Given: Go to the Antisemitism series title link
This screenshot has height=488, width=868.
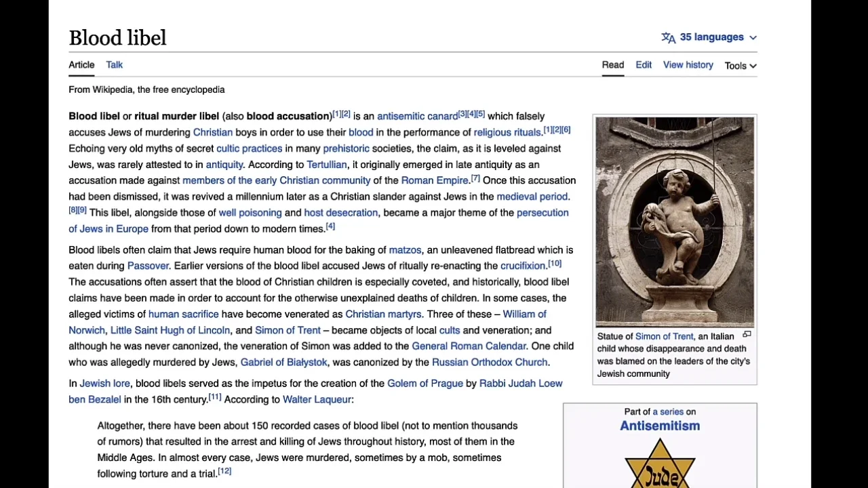Looking at the screenshot, I should [x=660, y=426].
